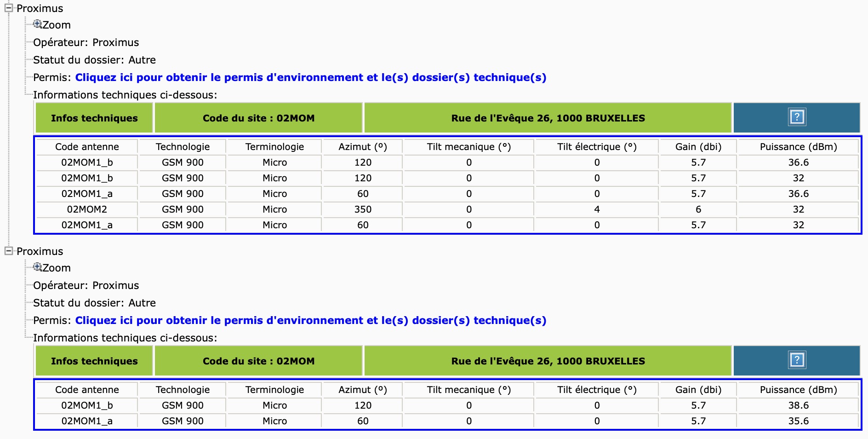Viewport: 868px width, 439px height.
Task: Click 'Code antenne' column header in first table
Action: tap(87, 147)
